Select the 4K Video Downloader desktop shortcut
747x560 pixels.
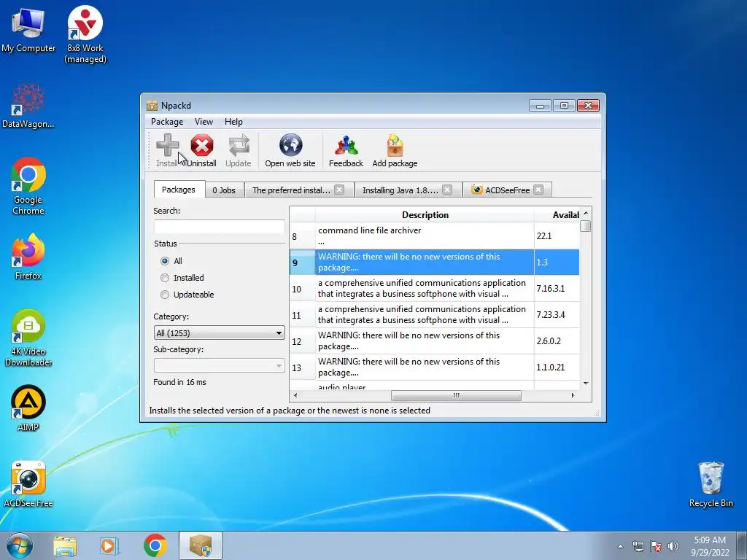coord(28,338)
